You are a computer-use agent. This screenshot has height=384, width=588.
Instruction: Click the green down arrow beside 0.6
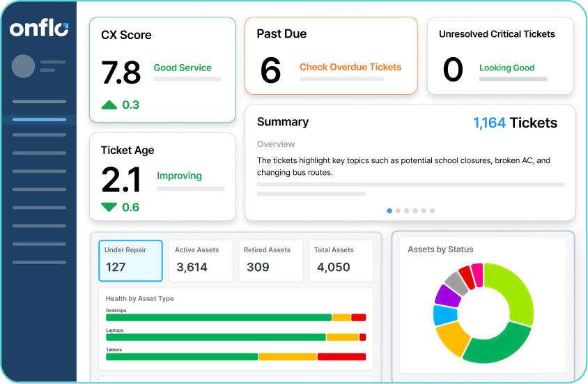(109, 207)
